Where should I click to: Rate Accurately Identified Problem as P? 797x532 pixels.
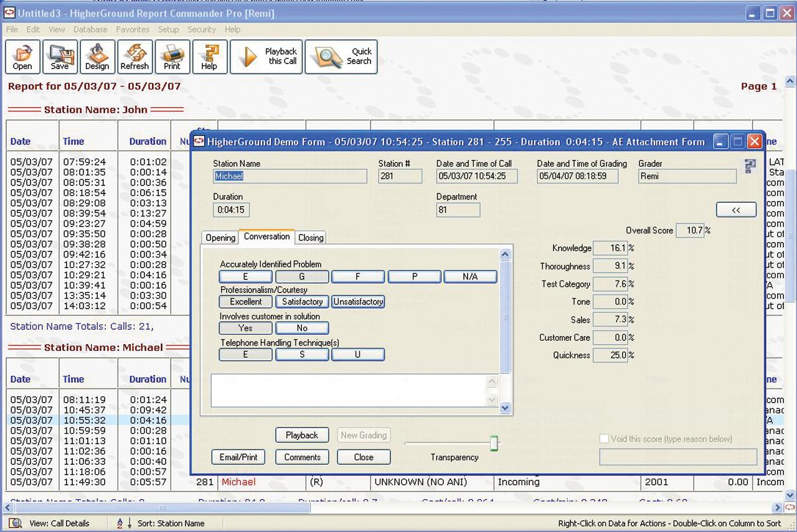click(x=415, y=277)
